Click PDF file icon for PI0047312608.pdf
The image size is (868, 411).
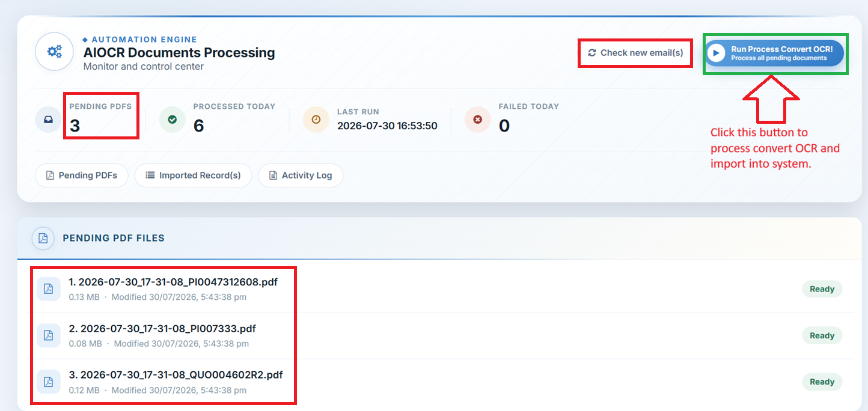49,289
